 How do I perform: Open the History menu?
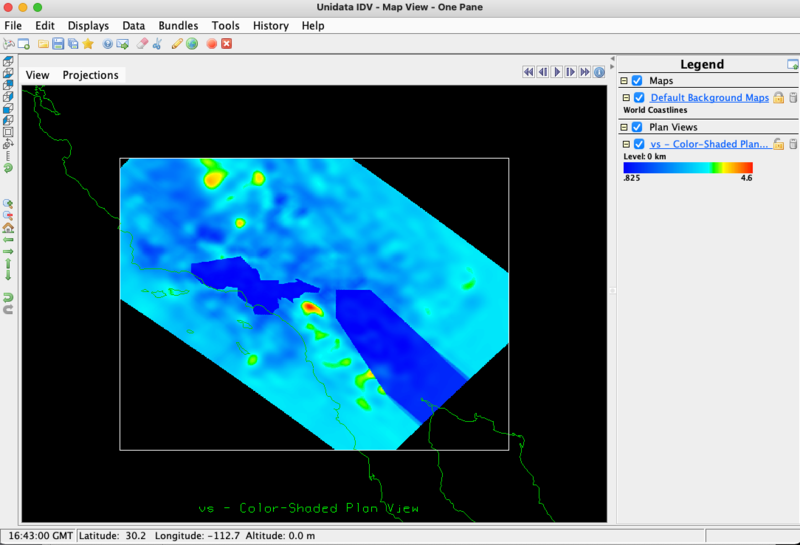pyautogui.click(x=271, y=26)
